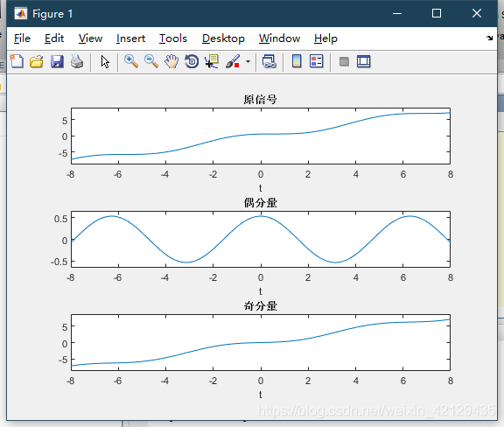Click the title 偶分量 of middle plot
Viewport: 504px width, 427px height.
[261, 203]
